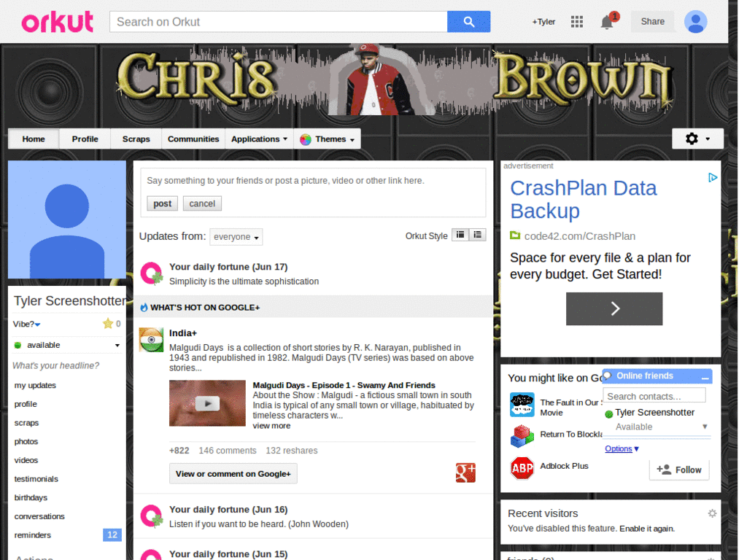Click the green folder icon beside code42.com
This screenshot has height=560, width=747.
(515, 236)
